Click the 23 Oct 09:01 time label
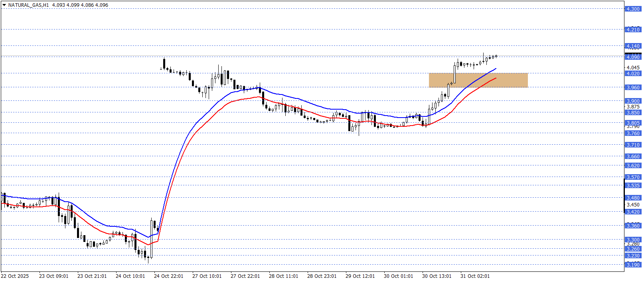The width and height of the screenshot is (644, 281). (53, 276)
